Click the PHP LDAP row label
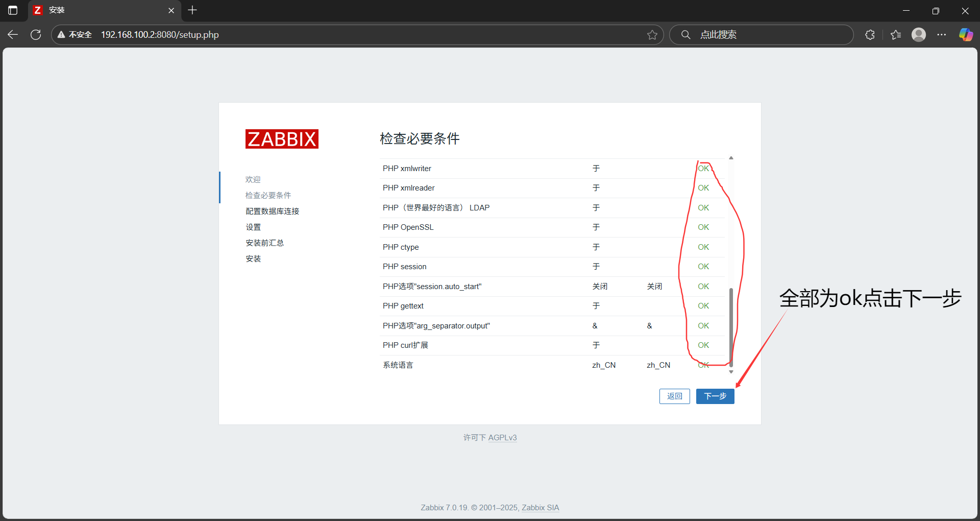This screenshot has height=521, width=980. tap(436, 208)
